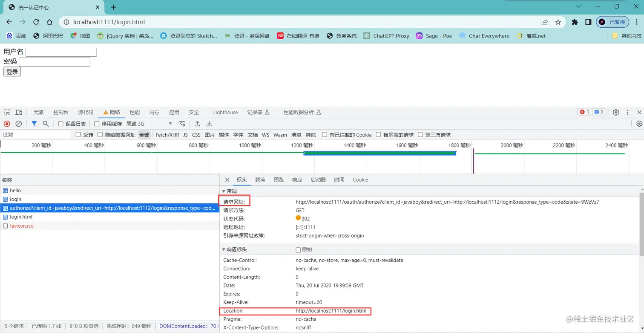Viewport: 644px width, 333px height.
Task: Filter requests by Fetch/XHR
Action: click(167, 135)
